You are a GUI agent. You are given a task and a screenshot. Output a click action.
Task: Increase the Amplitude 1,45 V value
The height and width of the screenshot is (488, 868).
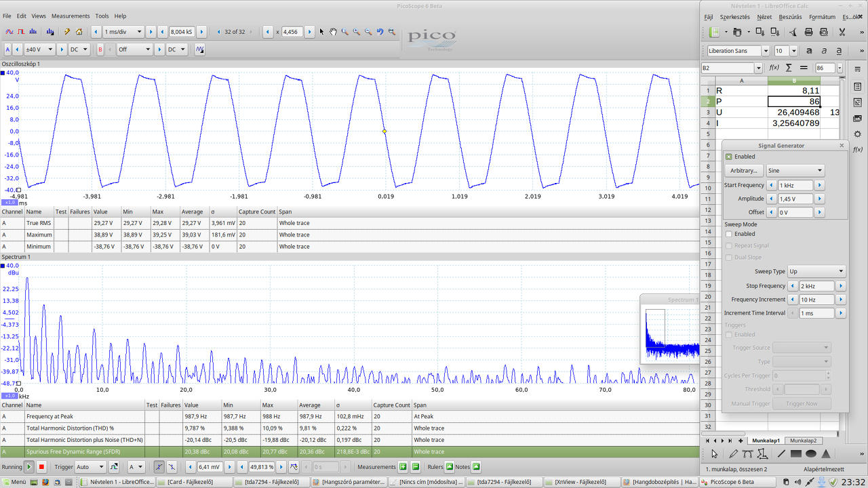[820, 199]
